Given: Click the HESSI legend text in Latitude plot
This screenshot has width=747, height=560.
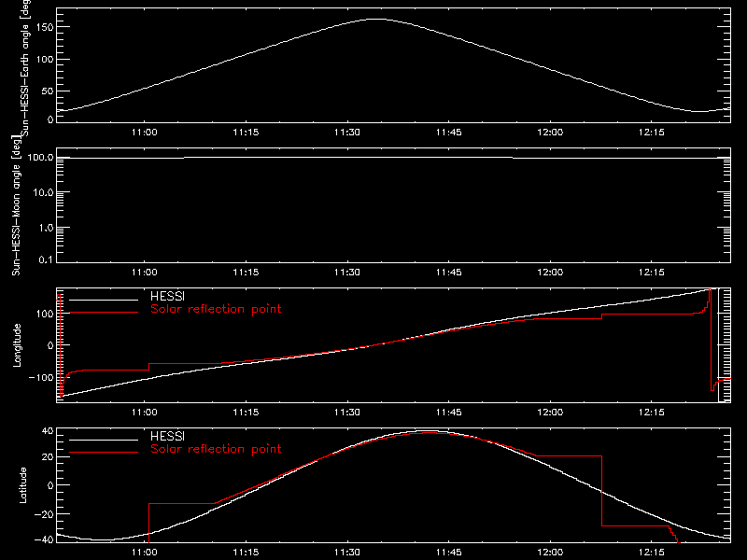Looking at the screenshot, I should (x=168, y=437).
